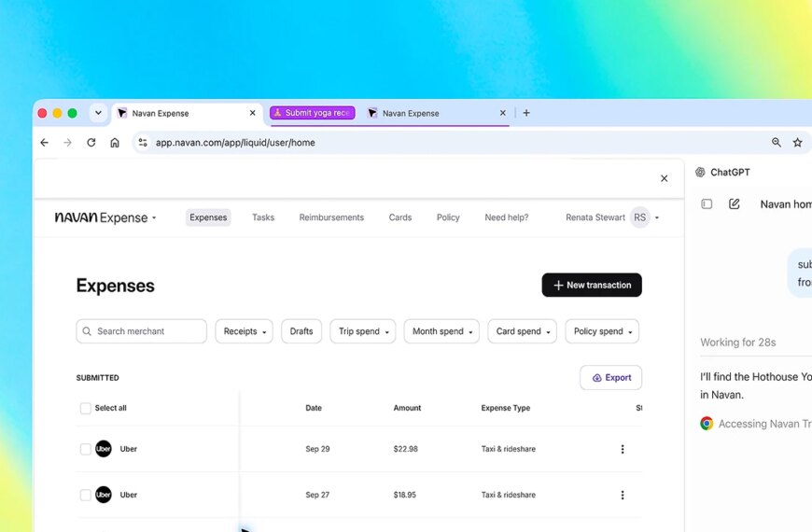Open the tab search chevron button

tap(98, 113)
